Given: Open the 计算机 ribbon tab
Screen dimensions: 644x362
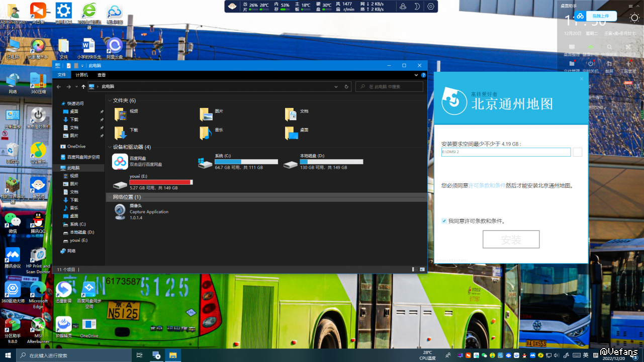Looking at the screenshot, I should [x=81, y=75].
